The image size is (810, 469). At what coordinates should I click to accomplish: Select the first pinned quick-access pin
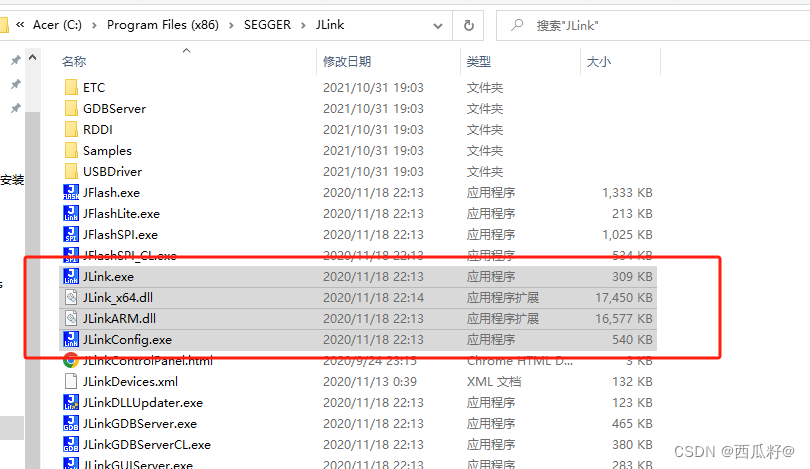pyautogui.click(x=15, y=60)
